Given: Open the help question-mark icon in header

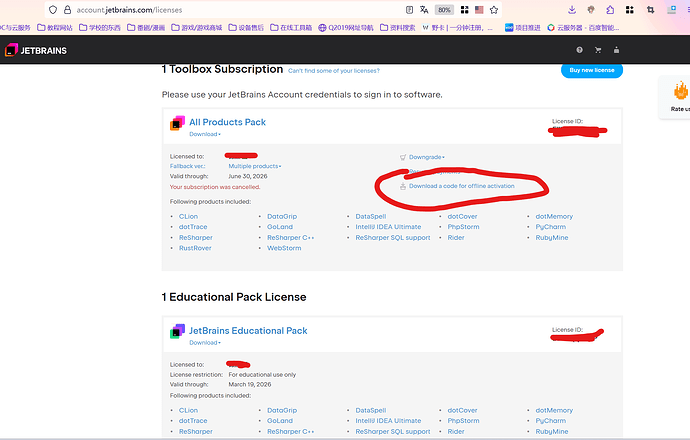Looking at the screenshot, I should (580, 50).
